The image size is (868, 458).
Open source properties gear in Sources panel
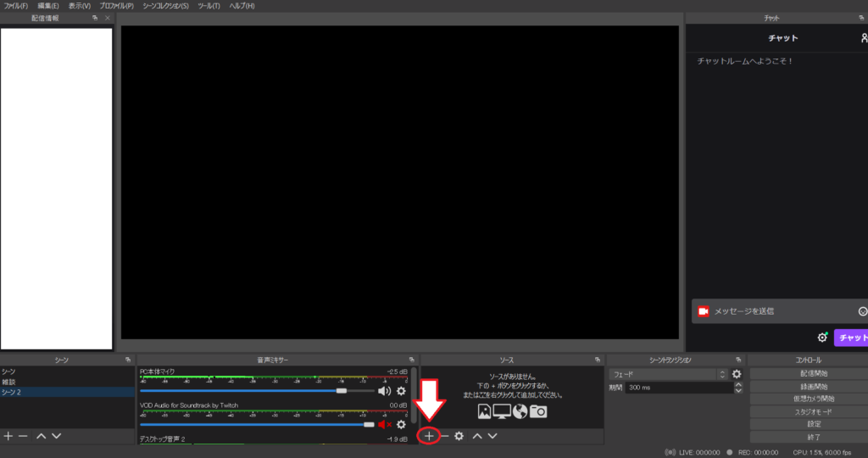(459, 436)
